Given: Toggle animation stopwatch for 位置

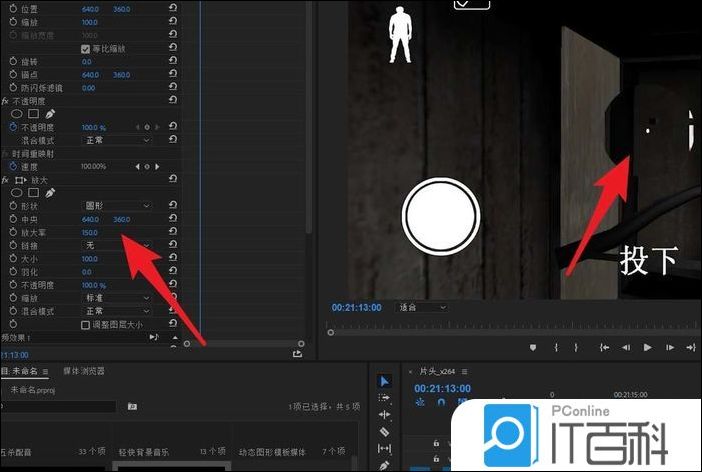Looking at the screenshot, I should (13, 9).
